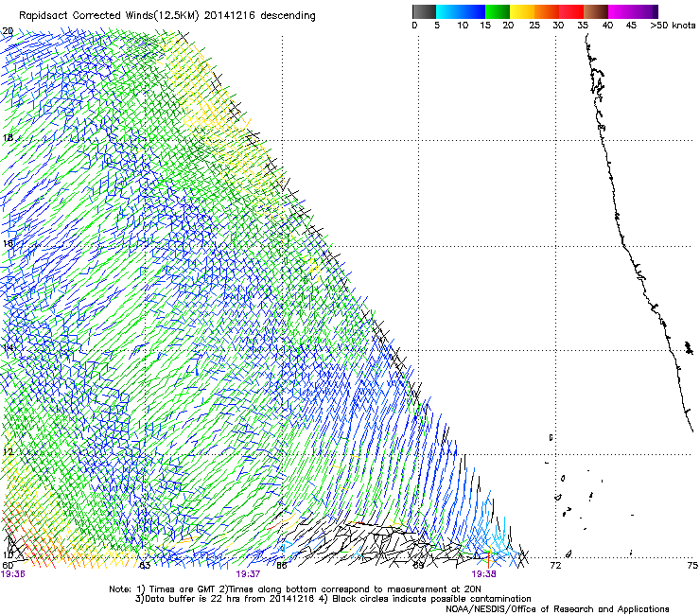
Task: Click the yellow 20-25 knots legend swatch
Action: tap(522, 11)
